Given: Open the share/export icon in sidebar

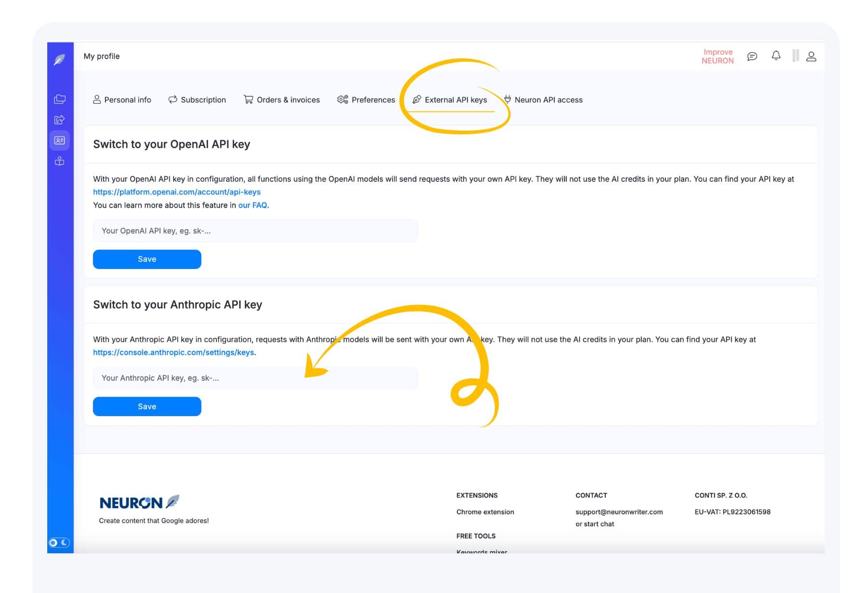Looking at the screenshot, I should 60,120.
